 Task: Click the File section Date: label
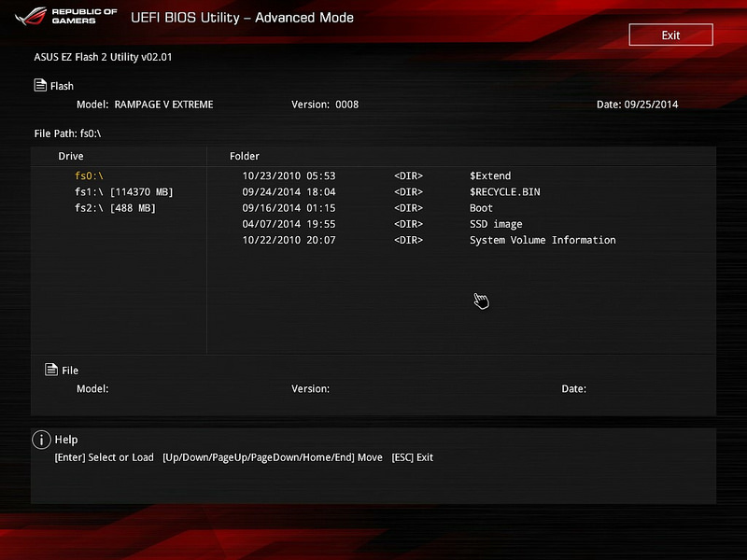click(x=573, y=388)
